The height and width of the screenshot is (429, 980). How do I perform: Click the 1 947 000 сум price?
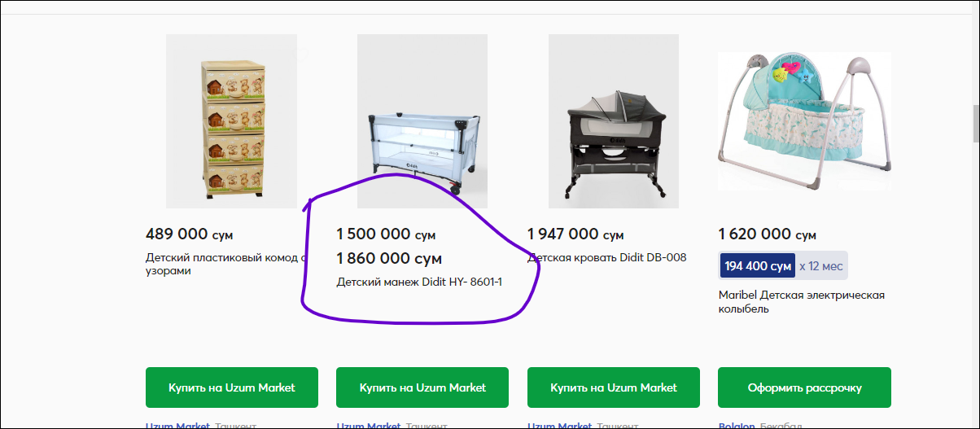575,234
